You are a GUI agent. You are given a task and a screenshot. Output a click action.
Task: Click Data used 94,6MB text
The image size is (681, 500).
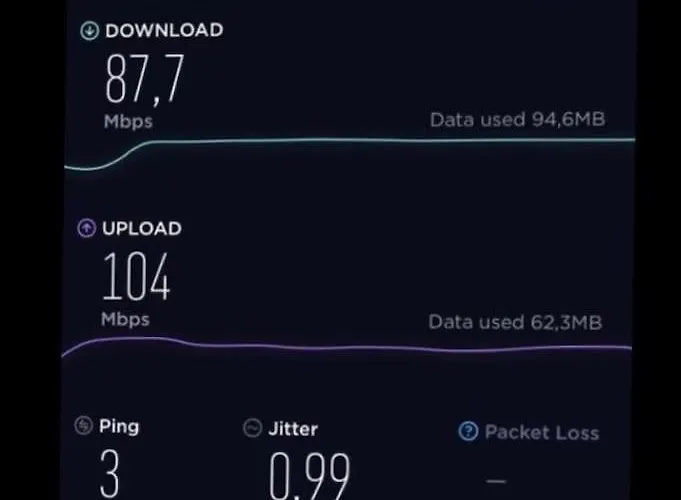coord(517,119)
